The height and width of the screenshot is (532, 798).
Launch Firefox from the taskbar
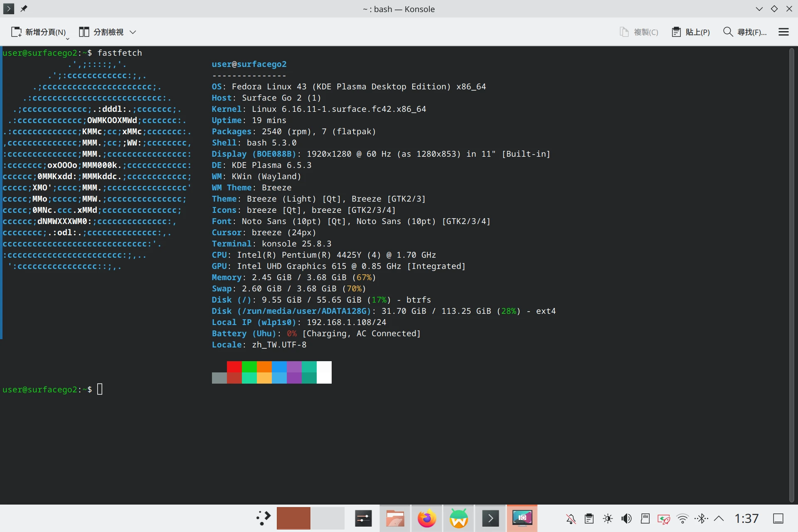(x=427, y=518)
